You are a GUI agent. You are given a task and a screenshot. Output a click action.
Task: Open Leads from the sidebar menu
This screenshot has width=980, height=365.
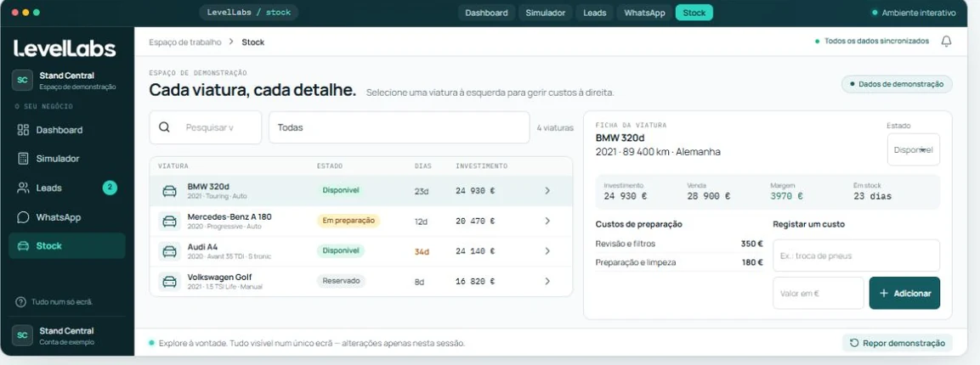(x=67, y=188)
